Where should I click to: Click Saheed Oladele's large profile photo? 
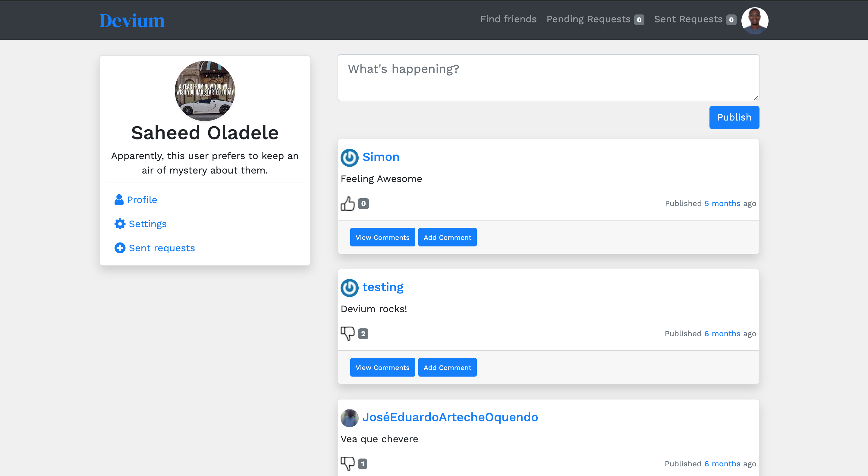(205, 91)
